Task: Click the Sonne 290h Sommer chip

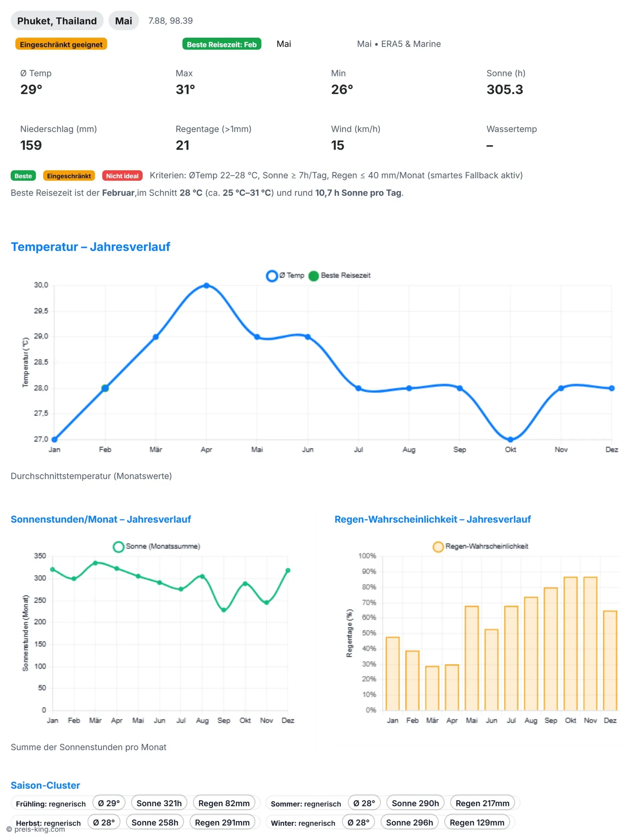Action: [415, 803]
